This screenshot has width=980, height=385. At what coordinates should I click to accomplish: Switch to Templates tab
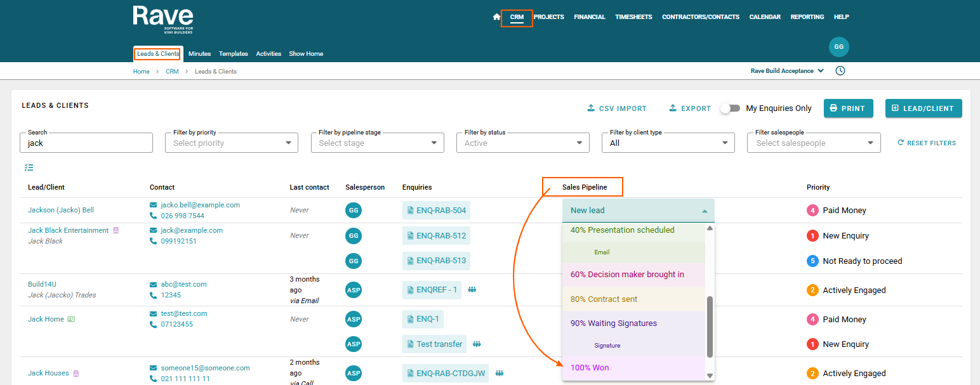coord(234,54)
